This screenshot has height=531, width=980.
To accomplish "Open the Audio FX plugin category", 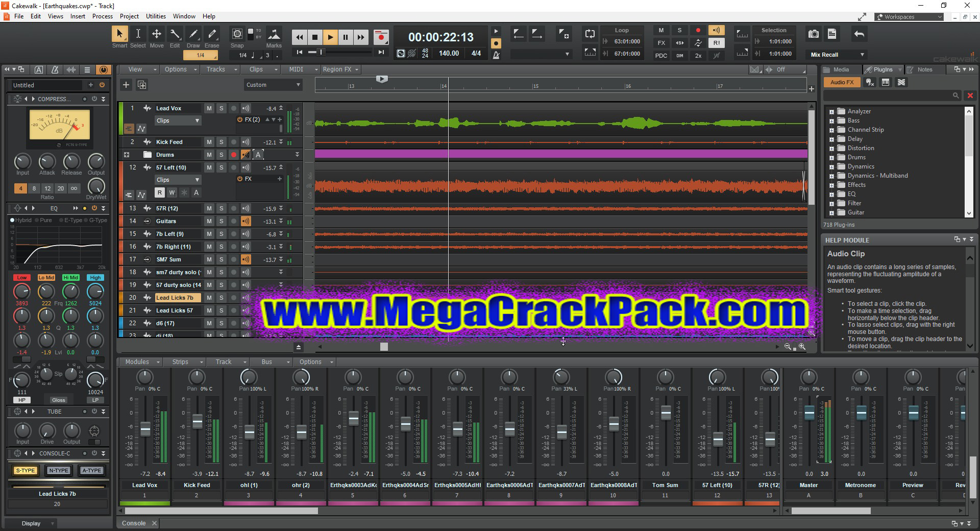I will [x=842, y=82].
